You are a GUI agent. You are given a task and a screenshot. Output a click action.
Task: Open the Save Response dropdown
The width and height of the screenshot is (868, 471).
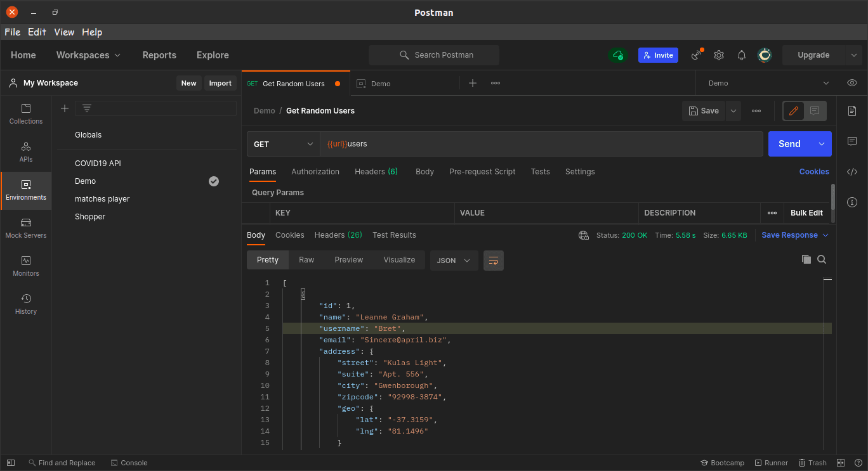coord(795,235)
